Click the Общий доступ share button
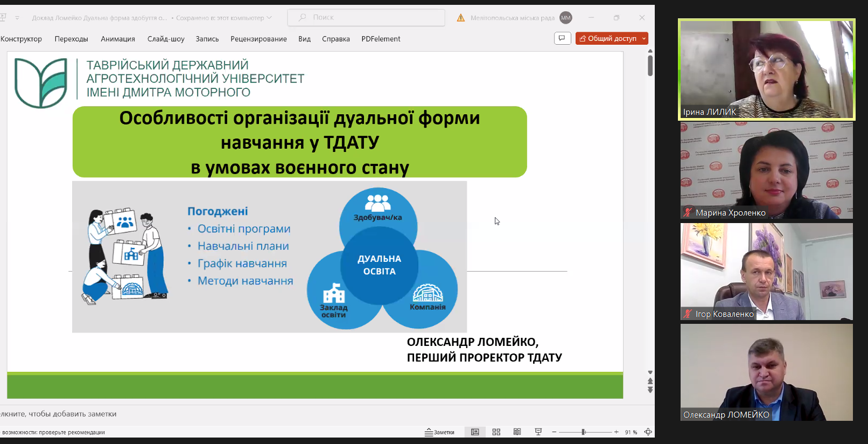Viewport: 868px width, 444px height. 608,38
